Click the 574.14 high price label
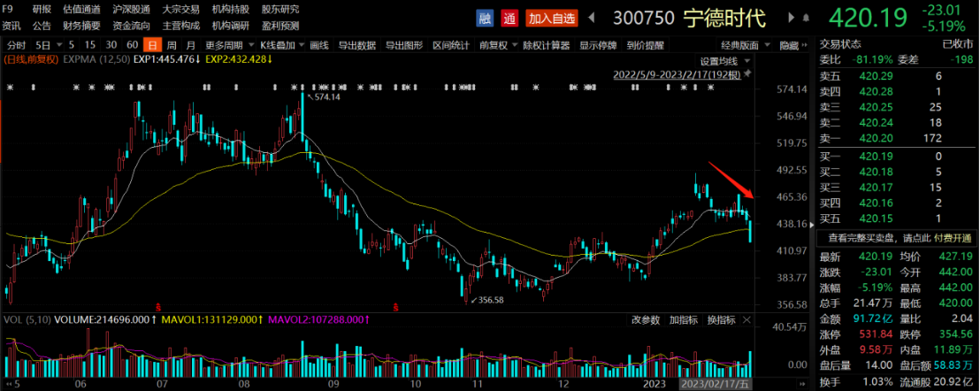980x391 pixels. 328,98
